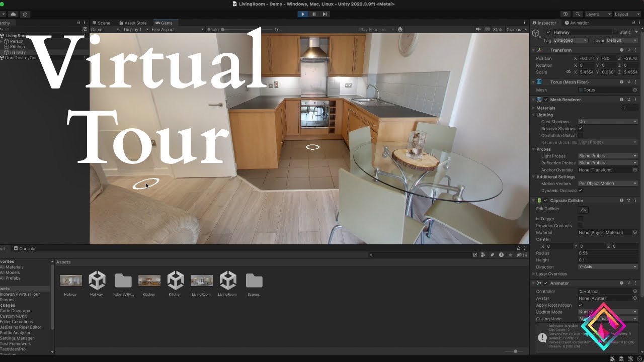Open Mesh Renderer help icon
This screenshot has width=644, height=362.
[x=621, y=100]
